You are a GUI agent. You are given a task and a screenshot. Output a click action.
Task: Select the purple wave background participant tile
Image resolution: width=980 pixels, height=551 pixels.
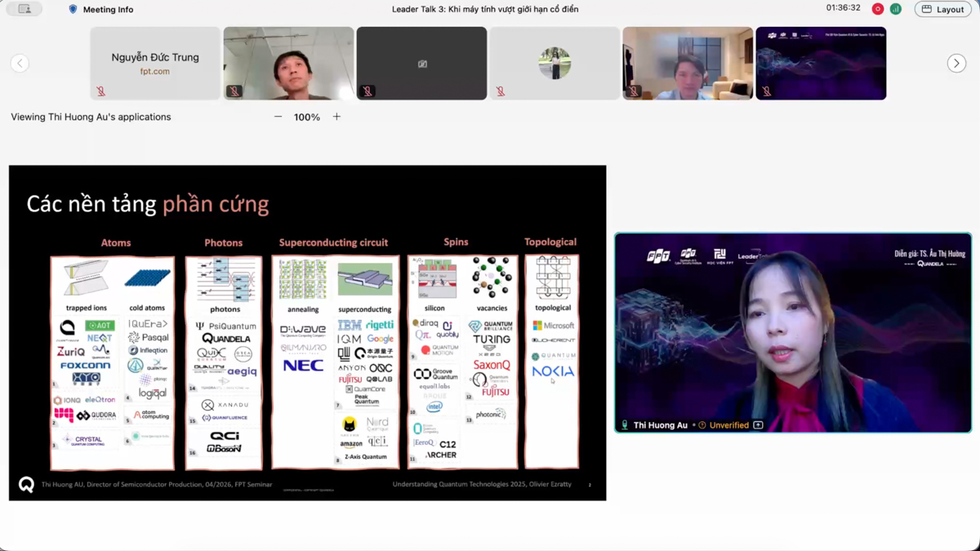click(x=821, y=63)
